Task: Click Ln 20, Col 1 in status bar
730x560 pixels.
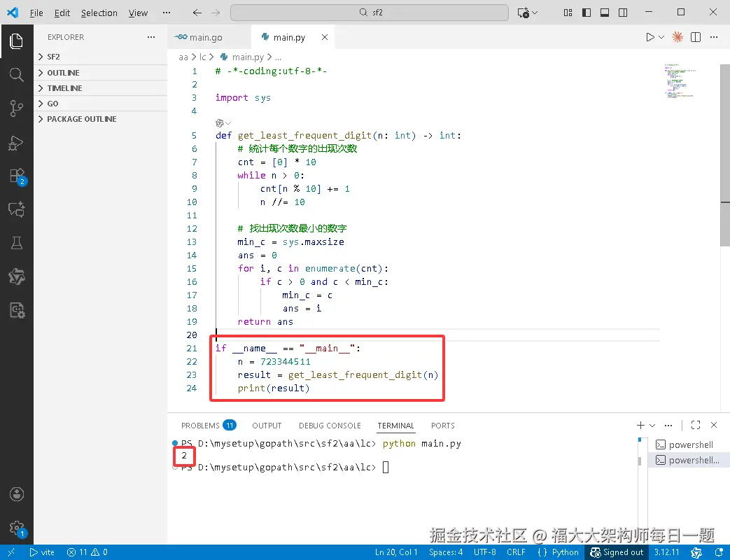Action: tap(396, 552)
